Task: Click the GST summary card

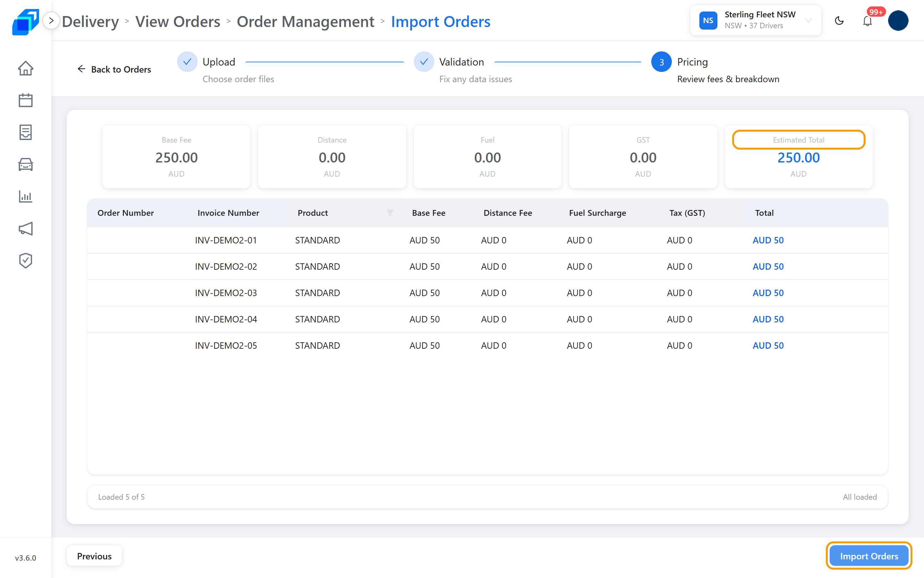Action: pyautogui.click(x=643, y=157)
